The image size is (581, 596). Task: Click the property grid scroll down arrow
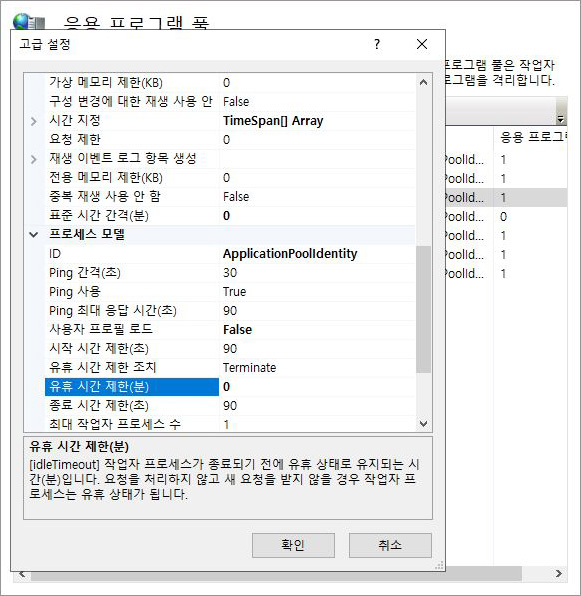(423, 423)
